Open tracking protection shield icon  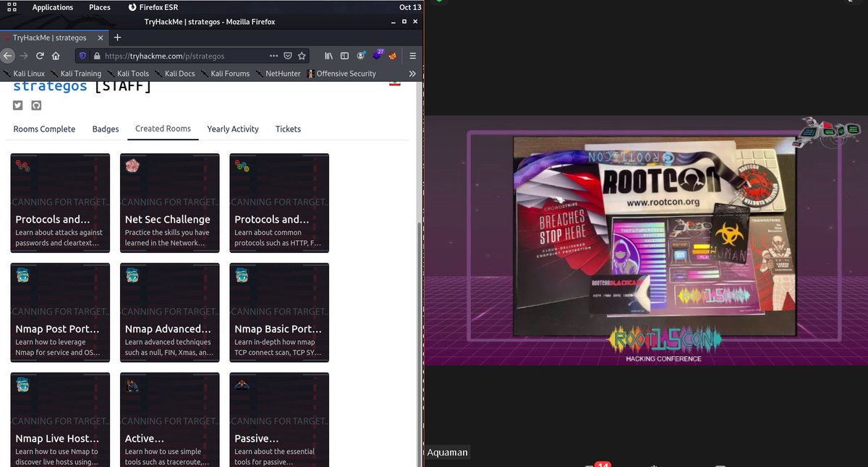pyautogui.click(x=82, y=56)
